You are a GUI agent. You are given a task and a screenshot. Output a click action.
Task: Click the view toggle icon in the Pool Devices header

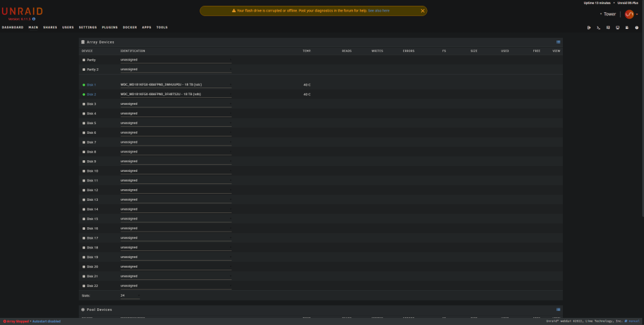point(558,310)
